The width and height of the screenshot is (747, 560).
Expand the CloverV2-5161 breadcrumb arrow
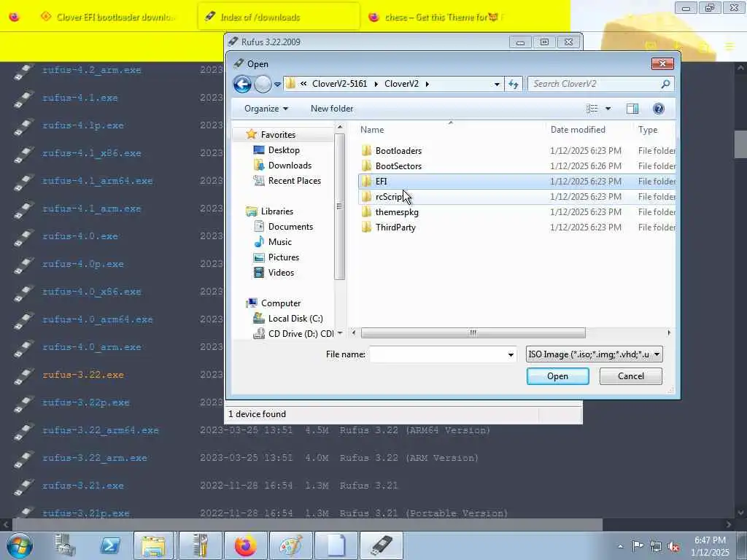pyautogui.click(x=376, y=85)
